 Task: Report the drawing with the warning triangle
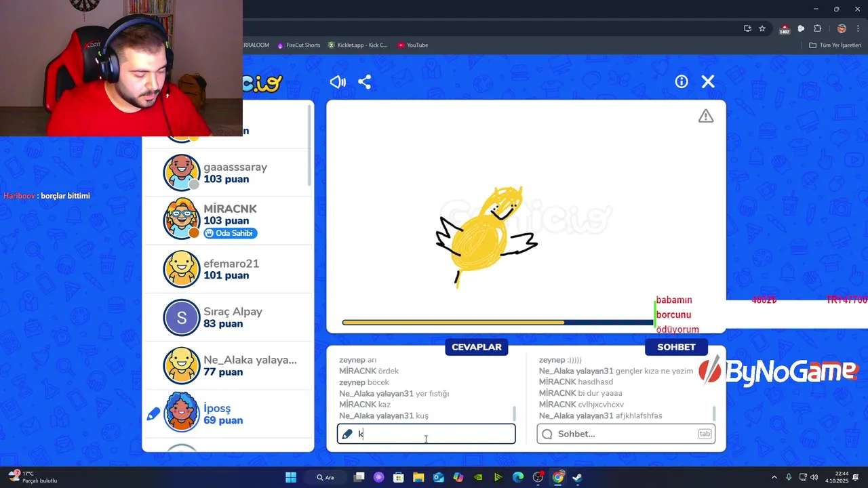point(706,117)
